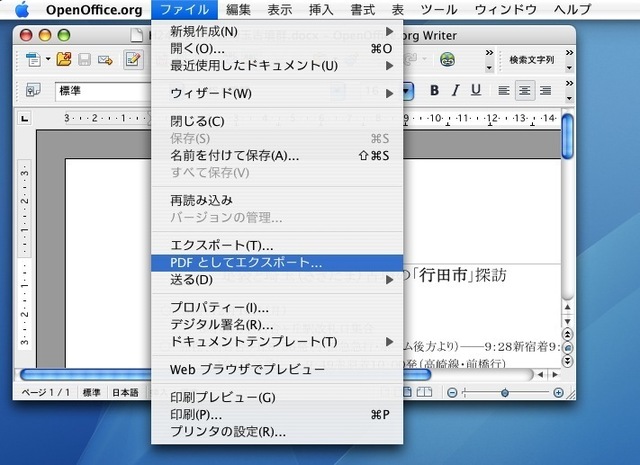
Task: Open the OpenOffice.org application menu
Action: pos(94,9)
